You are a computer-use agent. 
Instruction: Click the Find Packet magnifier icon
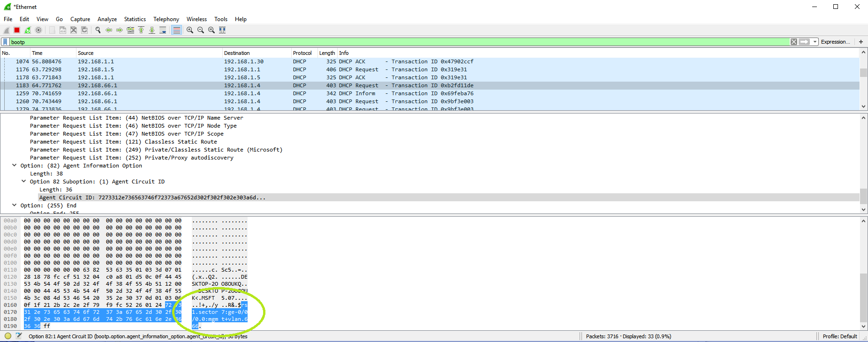coord(98,30)
